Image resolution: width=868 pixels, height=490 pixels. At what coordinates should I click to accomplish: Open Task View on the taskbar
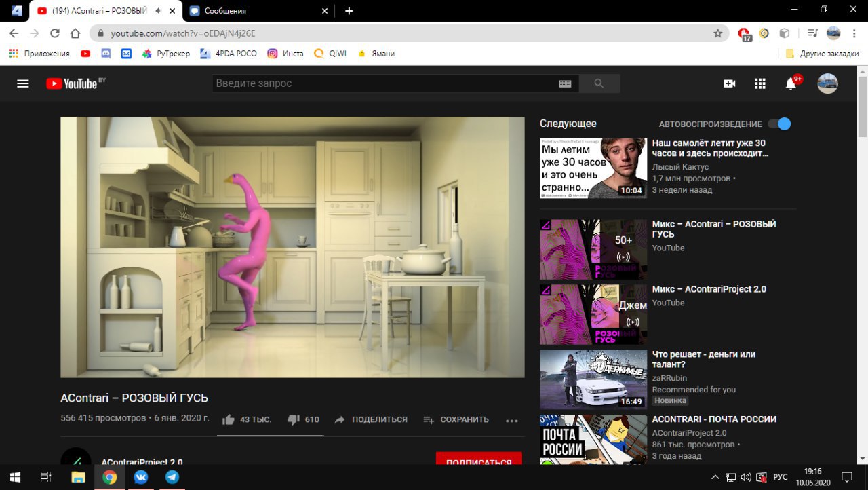pos(46,477)
